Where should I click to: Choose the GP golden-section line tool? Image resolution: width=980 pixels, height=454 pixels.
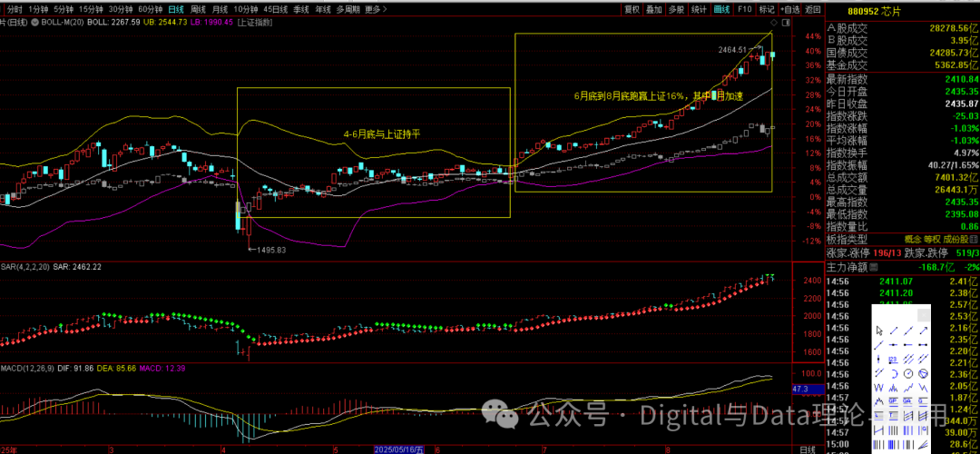894,401
